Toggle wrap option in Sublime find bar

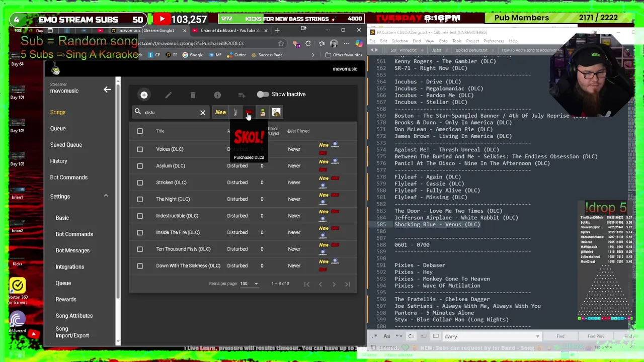(411, 336)
